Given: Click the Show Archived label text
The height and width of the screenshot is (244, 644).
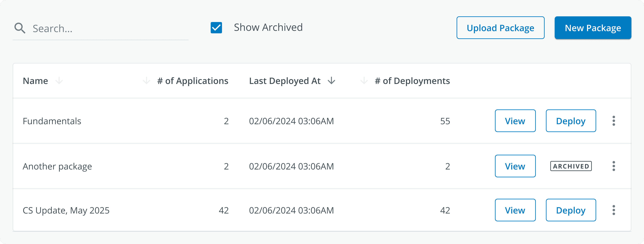Looking at the screenshot, I should 268,27.
